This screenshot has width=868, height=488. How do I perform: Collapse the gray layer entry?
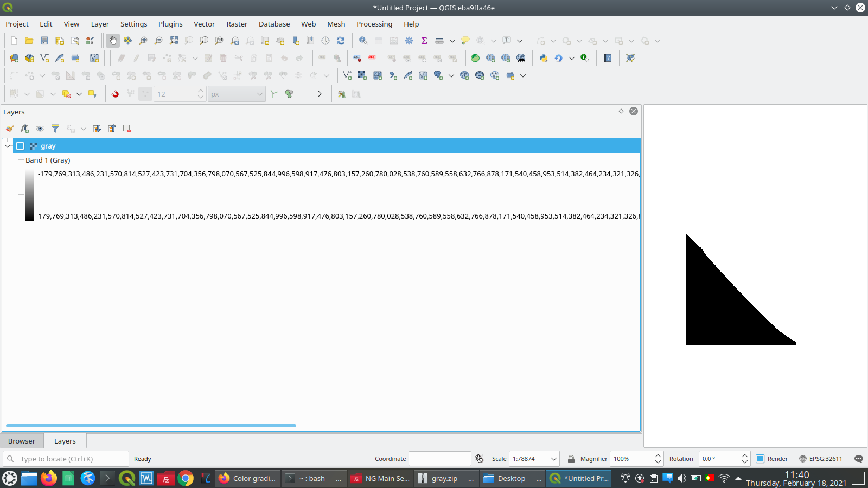pos(8,146)
